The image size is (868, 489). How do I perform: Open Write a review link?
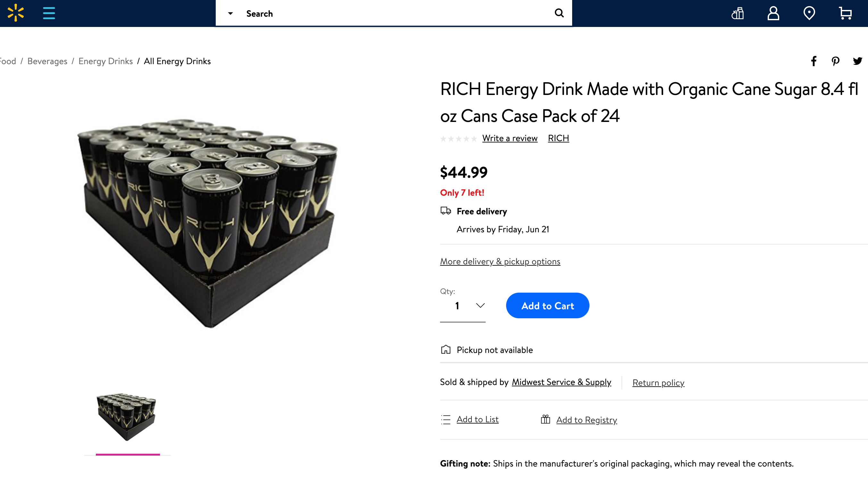[x=510, y=138]
